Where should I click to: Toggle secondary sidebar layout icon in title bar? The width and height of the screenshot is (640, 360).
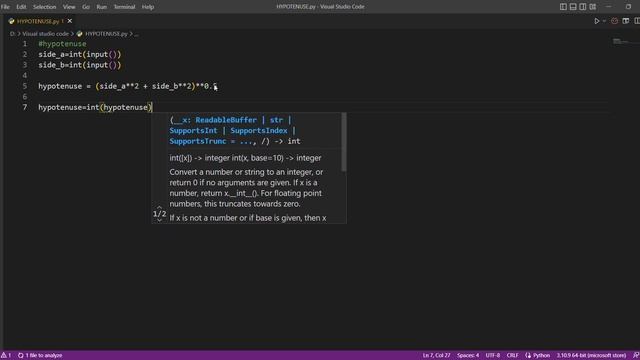coord(583,7)
